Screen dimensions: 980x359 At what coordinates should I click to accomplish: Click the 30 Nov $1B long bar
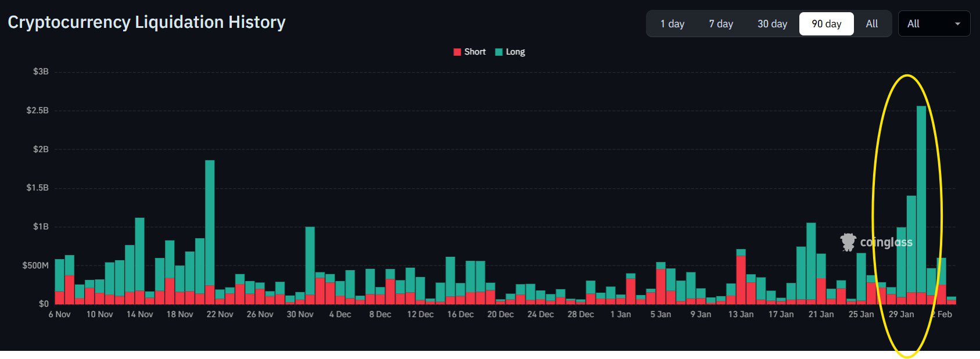[x=310, y=259]
